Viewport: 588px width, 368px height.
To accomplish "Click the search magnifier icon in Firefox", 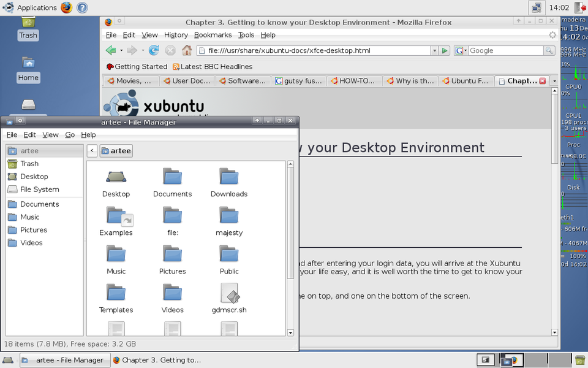I will coord(549,50).
